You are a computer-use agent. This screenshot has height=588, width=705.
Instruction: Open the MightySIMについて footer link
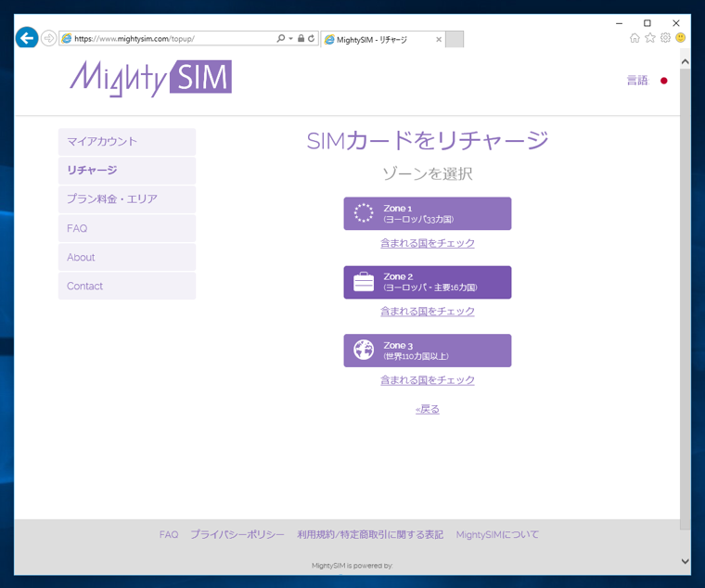(x=497, y=534)
